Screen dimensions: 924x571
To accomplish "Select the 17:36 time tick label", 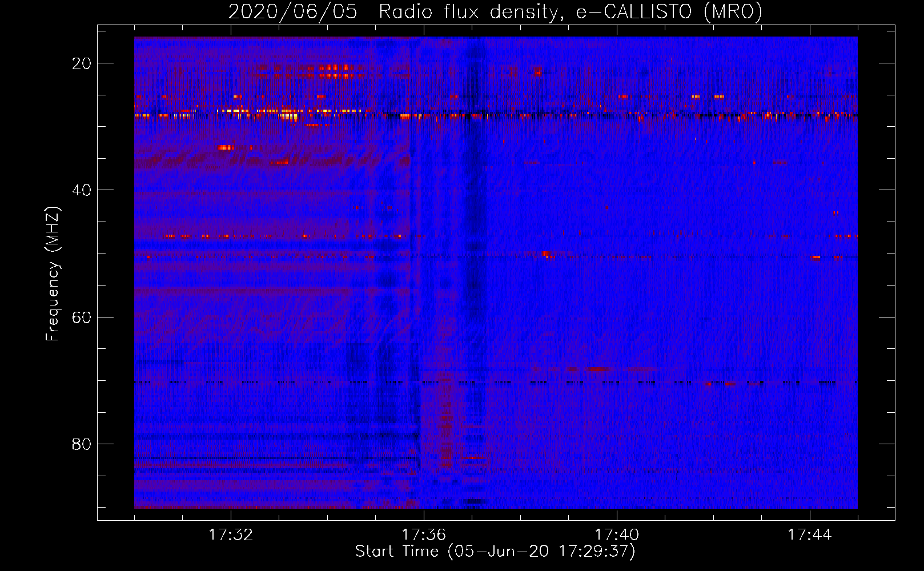I will point(424,535).
